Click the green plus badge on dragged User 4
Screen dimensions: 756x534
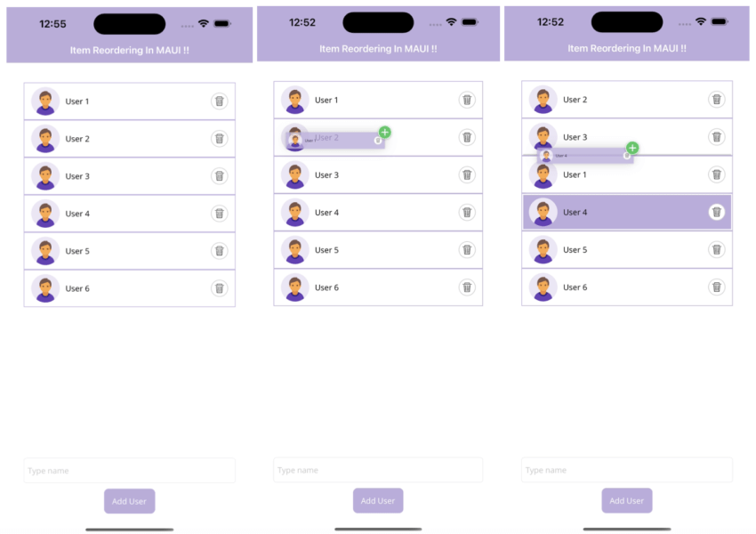(x=632, y=146)
